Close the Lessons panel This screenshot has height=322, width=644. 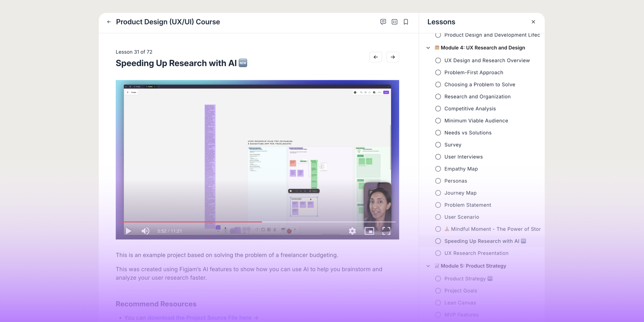533,22
